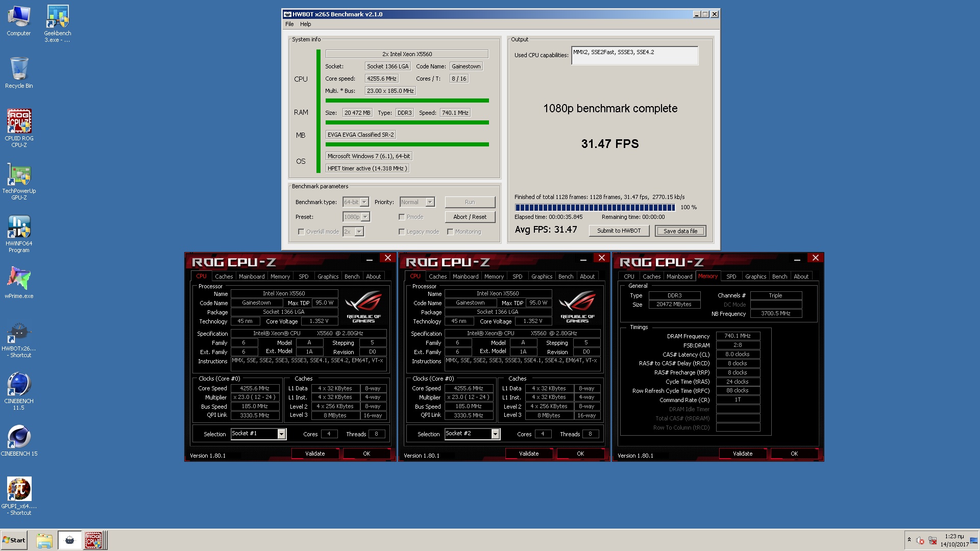Click the Run benchmark button
Screen dimensions: 980x551
tap(470, 202)
